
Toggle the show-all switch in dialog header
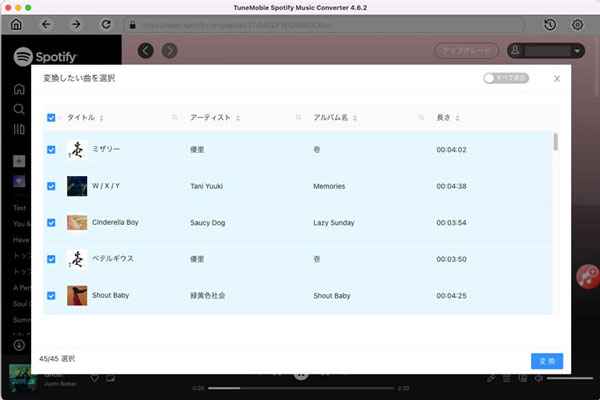pyautogui.click(x=506, y=78)
